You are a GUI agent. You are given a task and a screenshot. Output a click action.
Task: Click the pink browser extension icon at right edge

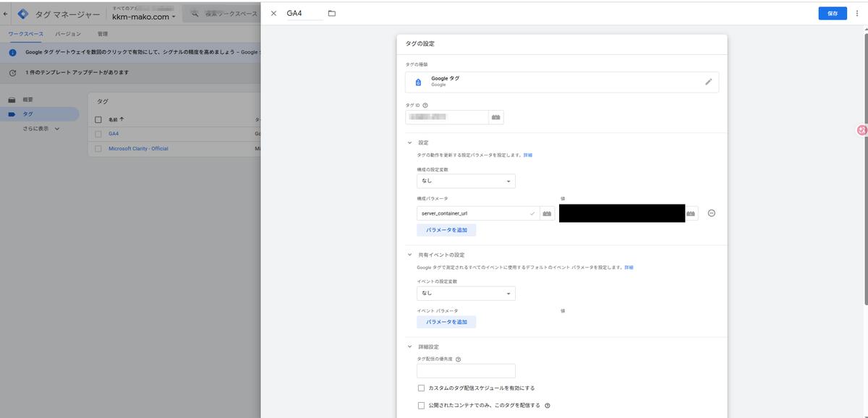click(x=861, y=130)
